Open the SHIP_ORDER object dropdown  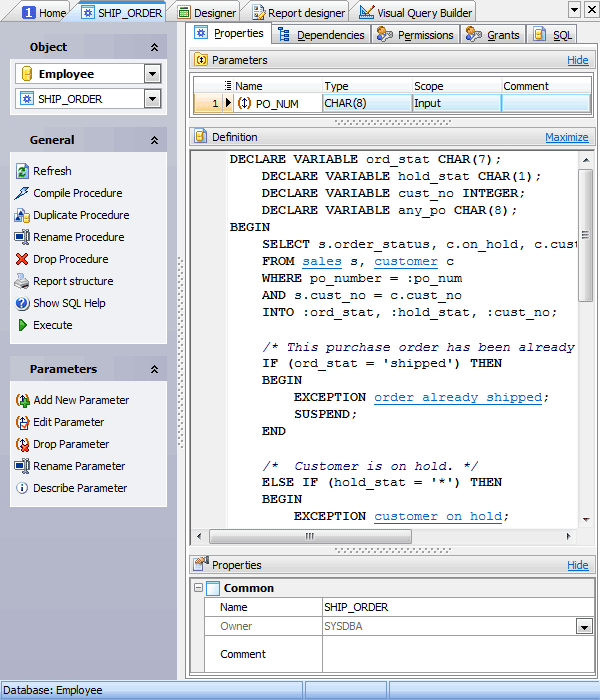tap(152, 98)
